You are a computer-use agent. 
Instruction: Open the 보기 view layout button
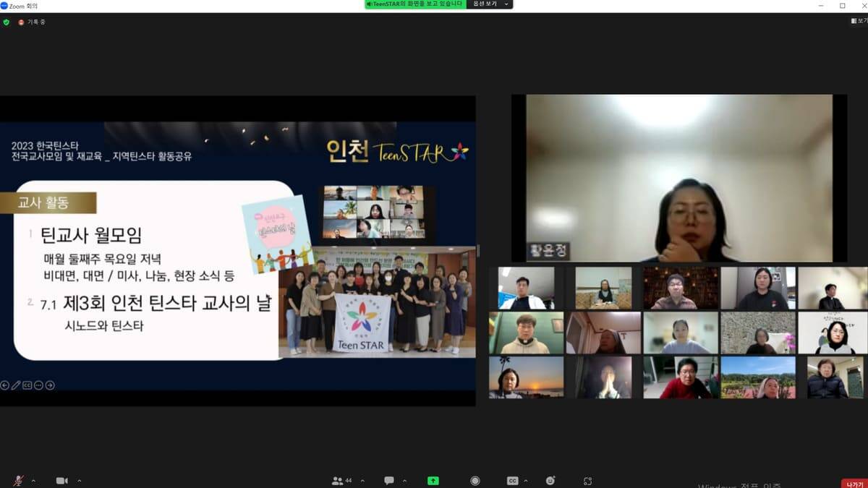[x=859, y=21]
